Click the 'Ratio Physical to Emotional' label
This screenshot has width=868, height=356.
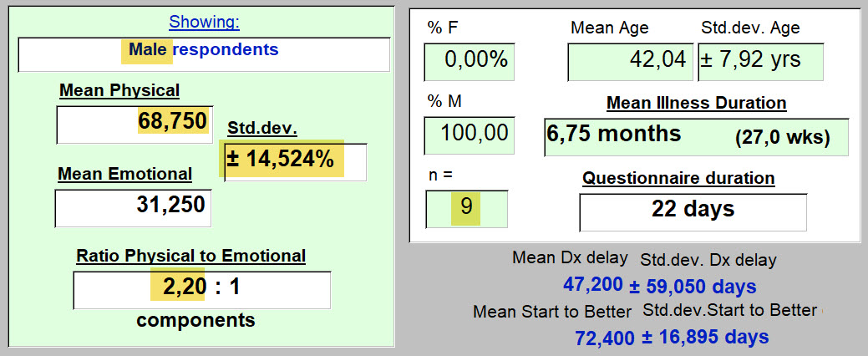(191, 256)
